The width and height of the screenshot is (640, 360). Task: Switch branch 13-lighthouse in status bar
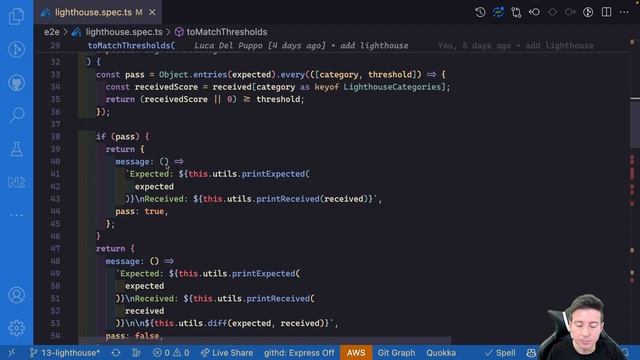(x=65, y=353)
